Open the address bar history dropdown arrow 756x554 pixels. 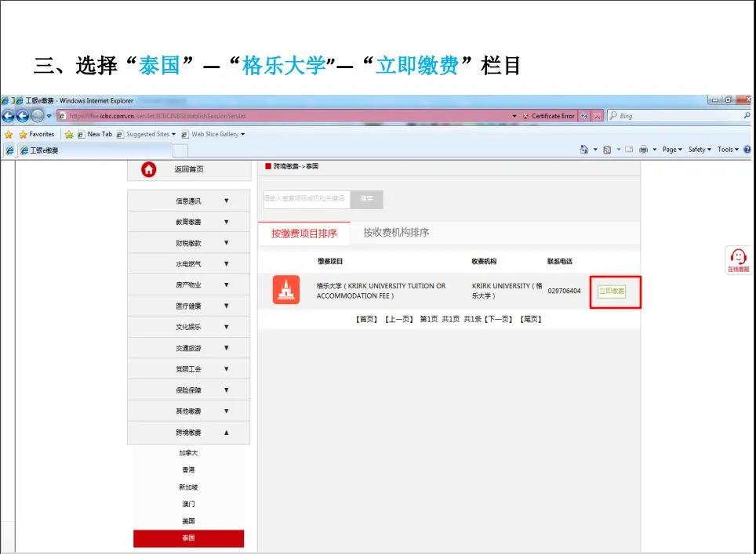(x=514, y=116)
